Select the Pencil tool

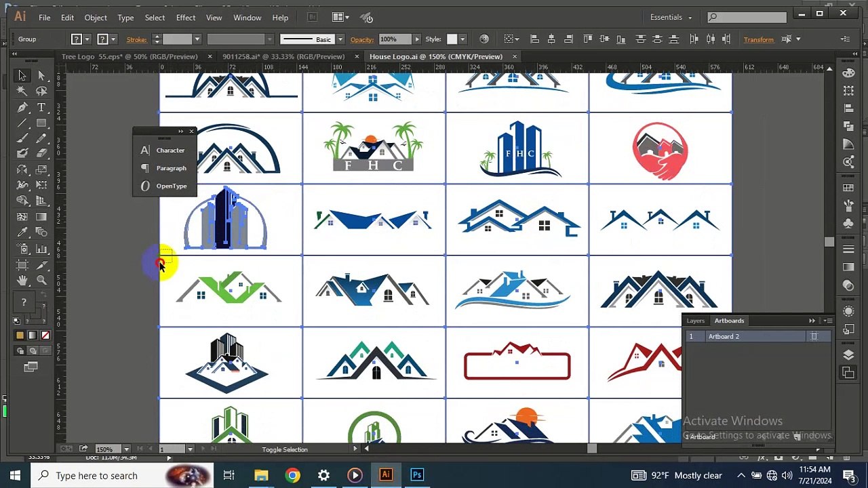[41, 138]
